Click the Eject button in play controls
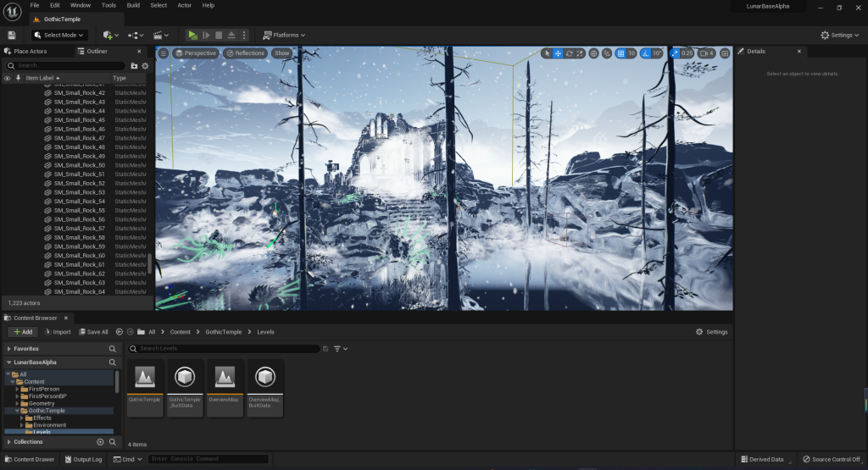Screen dimensions: 868x470 pyautogui.click(x=231, y=35)
